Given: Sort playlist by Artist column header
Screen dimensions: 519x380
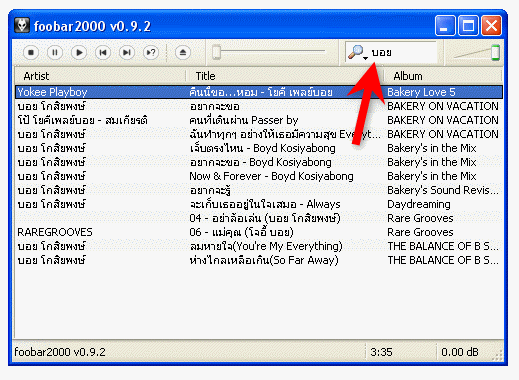Looking at the screenshot, I should [x=100, y=76].
